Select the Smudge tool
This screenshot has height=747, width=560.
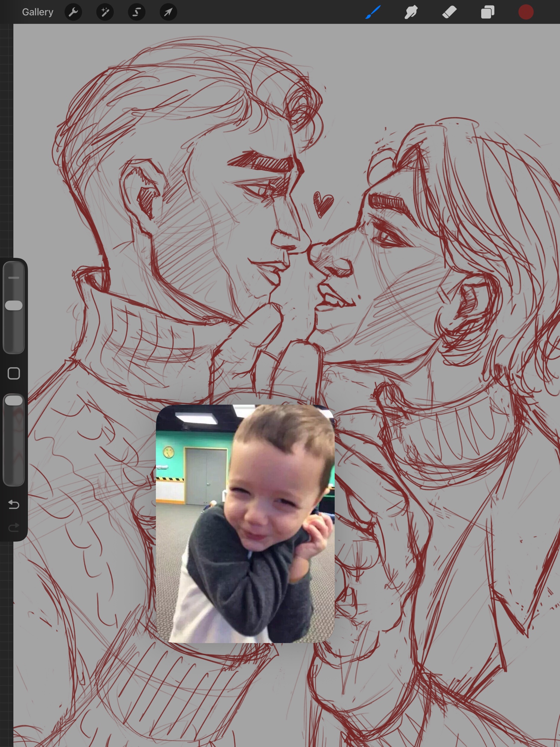point(411,12)
